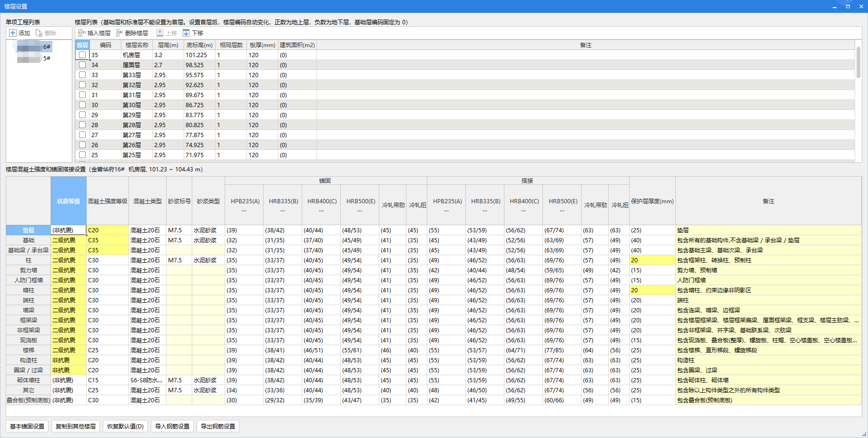Minimize the 楼层设置 window
The image size is (868, 438).
tap(835, 6)
